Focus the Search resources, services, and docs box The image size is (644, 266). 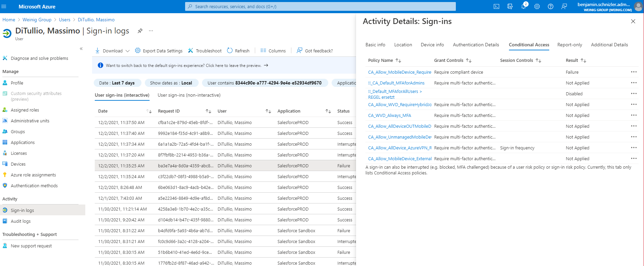coord(320,6)
